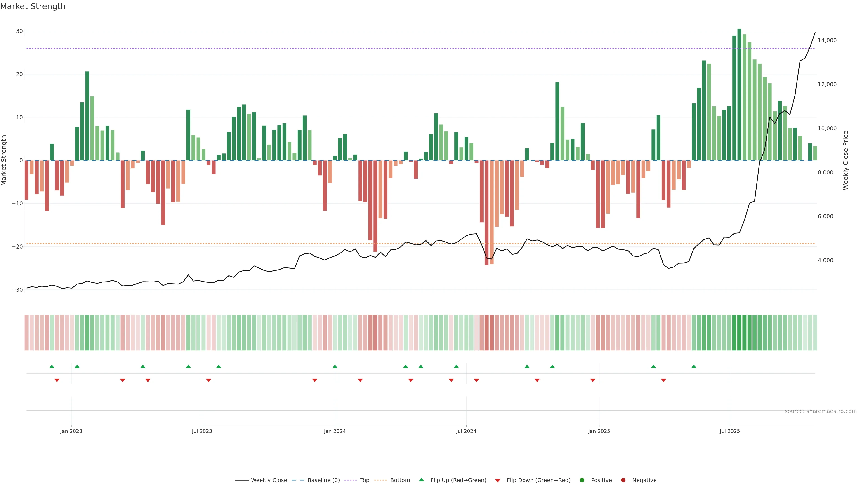Screen dimensions: 868x488
Task: Click the leftmost red flip-down triangle marker
Action: pyautogui.click(x=57, y=380)
